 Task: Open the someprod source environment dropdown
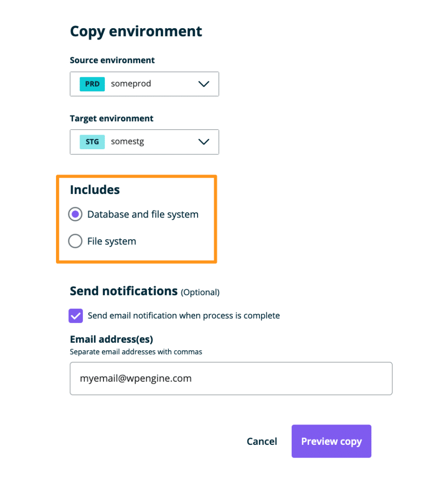coord(144,84)
